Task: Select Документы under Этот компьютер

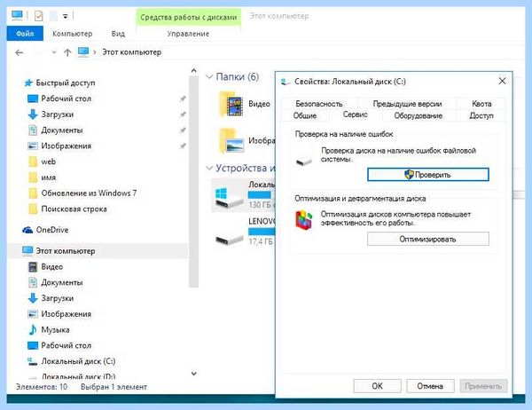Action: (62, 282)
